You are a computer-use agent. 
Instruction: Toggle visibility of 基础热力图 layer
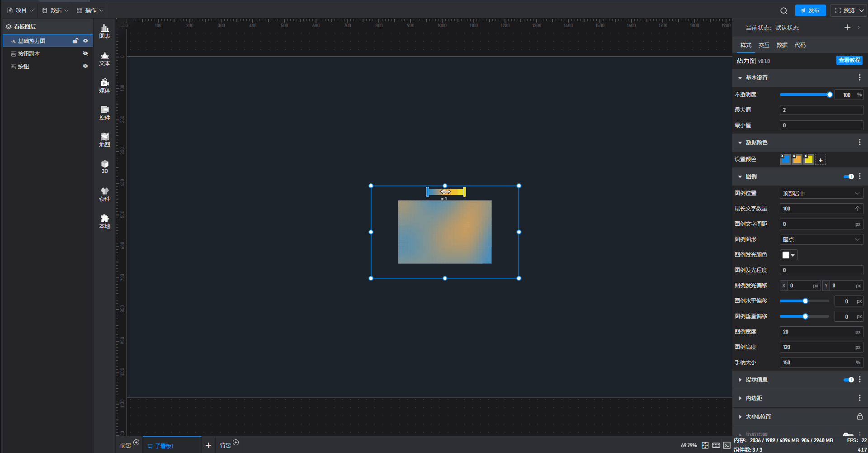(x=85, y=41)
